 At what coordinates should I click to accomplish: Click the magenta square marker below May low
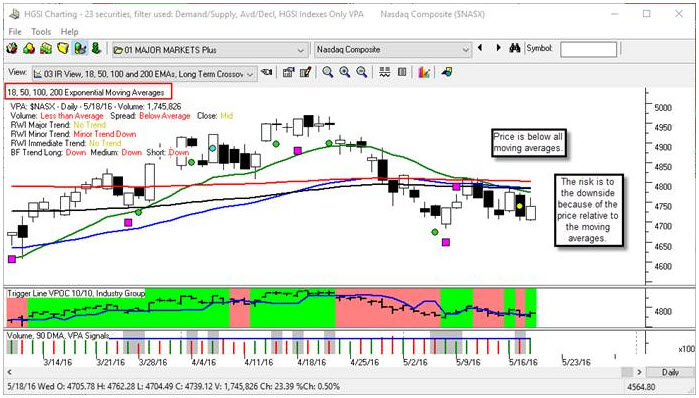(446, 242)
